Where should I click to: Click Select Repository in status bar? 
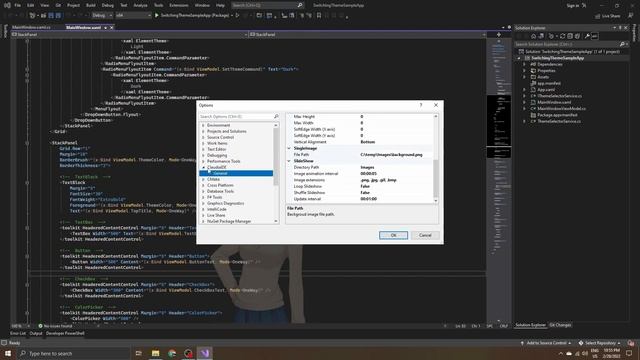(600, 343)
